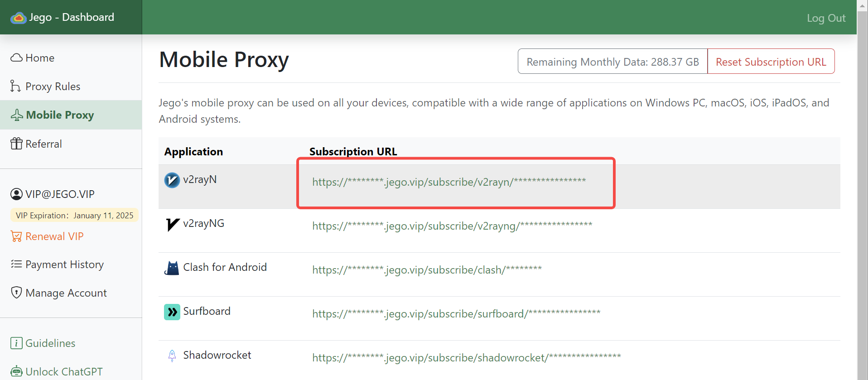Screen dimensions: 868x380
Task: Click Reset Subscription URL button
Action: click(x=771, y=61)
